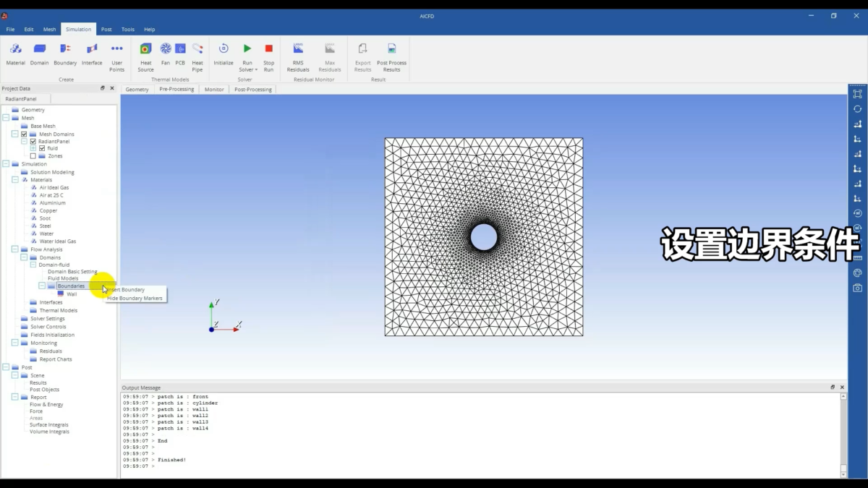Click the red Stop Run icon

(x=268, y=48)
